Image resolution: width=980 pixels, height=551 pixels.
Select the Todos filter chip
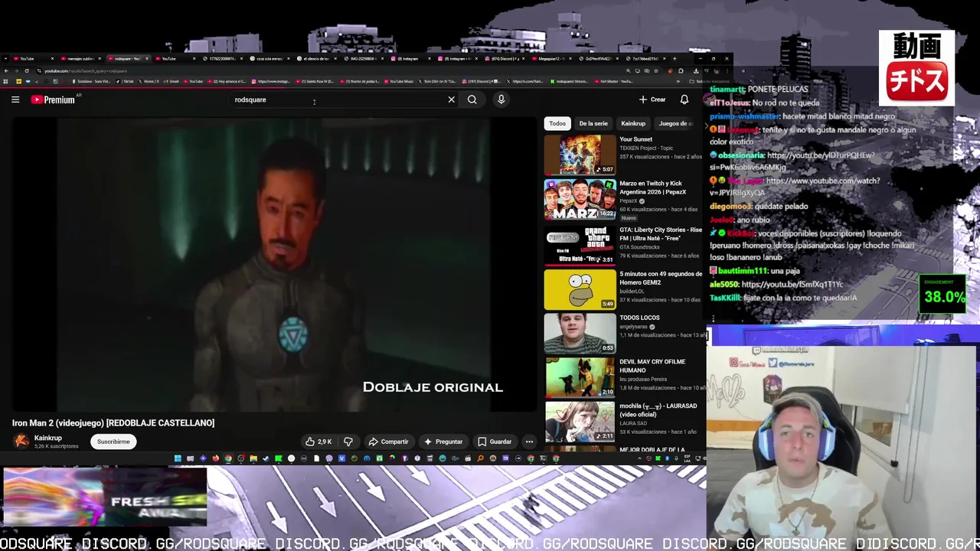557,123
